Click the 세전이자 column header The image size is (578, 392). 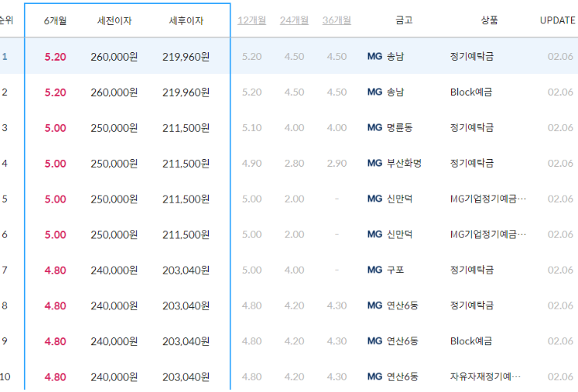(115, 20)
